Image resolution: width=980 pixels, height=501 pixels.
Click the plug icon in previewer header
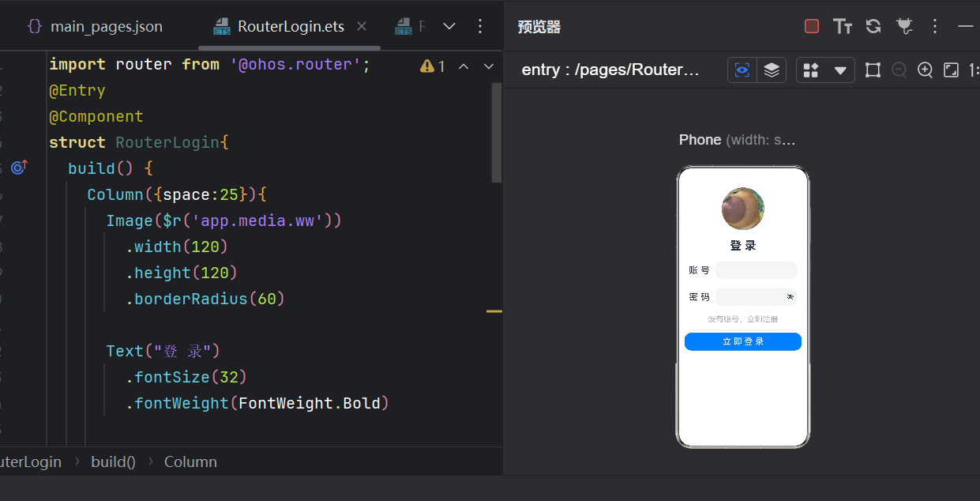point(904,26)
